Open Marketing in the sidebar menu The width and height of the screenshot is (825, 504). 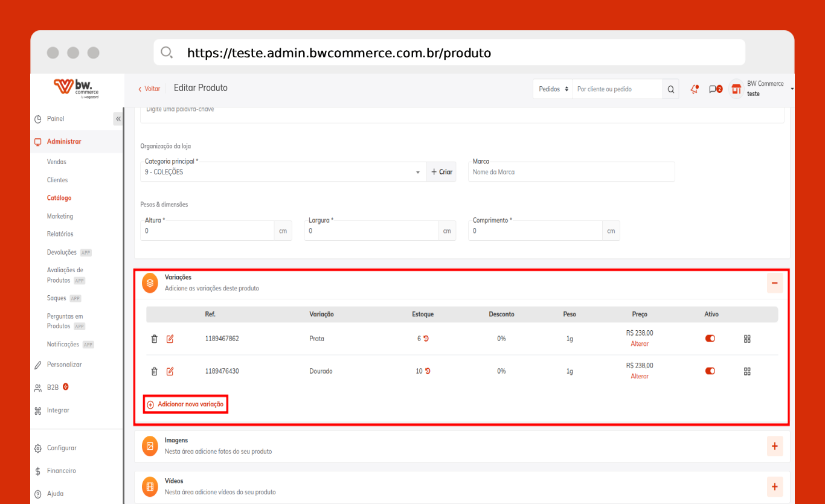pos(60,216)
